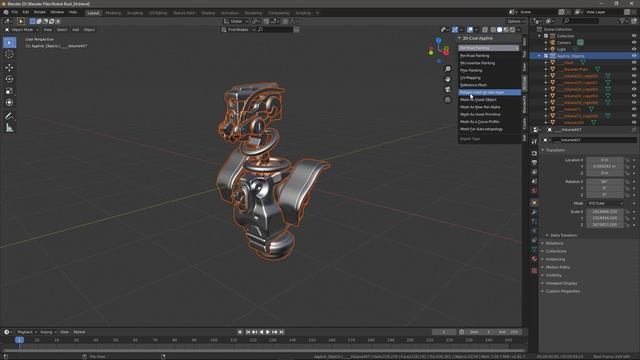Open the rotation Mode XYZ Euler dropdown
The image size is (640, 360).
[605, 203]
